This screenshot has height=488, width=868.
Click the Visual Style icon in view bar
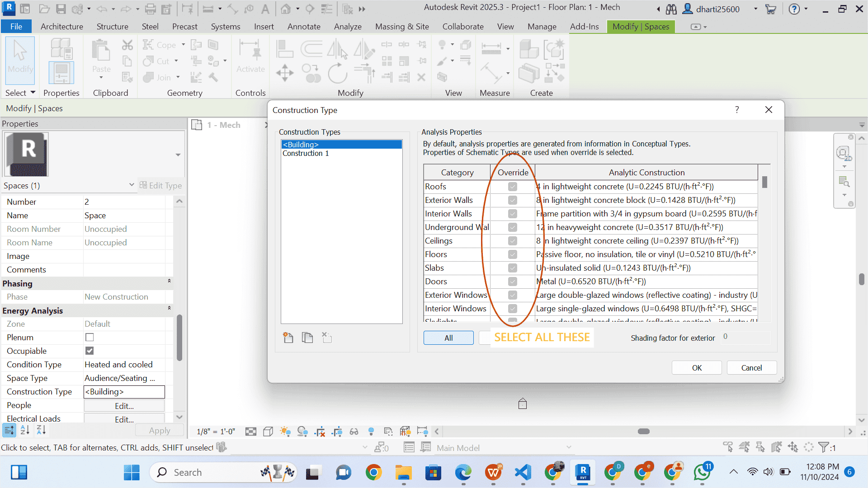[268, 432]
